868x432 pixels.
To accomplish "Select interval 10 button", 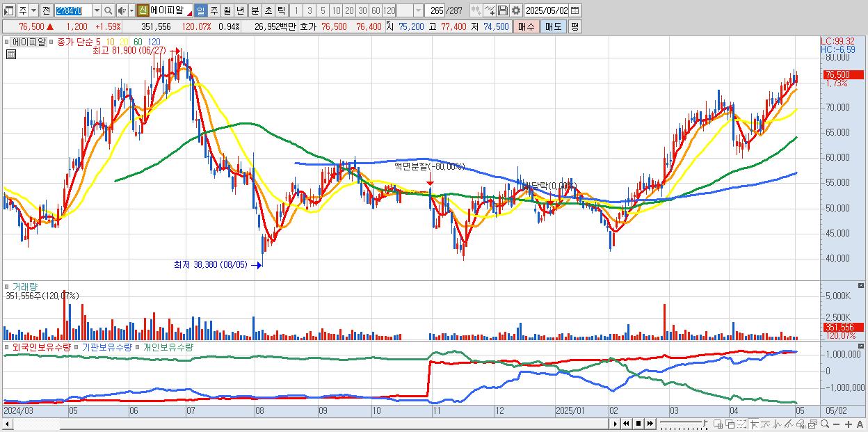I will pos(336,10).
